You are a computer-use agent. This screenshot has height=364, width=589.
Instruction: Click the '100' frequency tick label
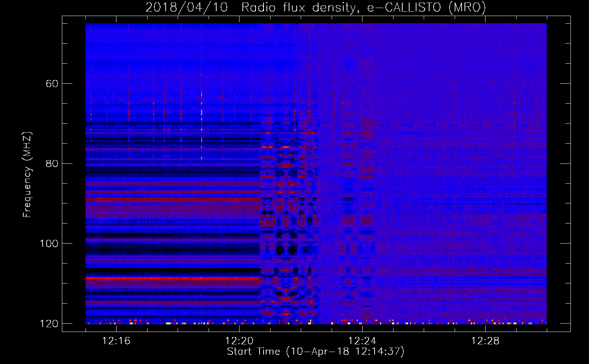(x=49, y=244)
